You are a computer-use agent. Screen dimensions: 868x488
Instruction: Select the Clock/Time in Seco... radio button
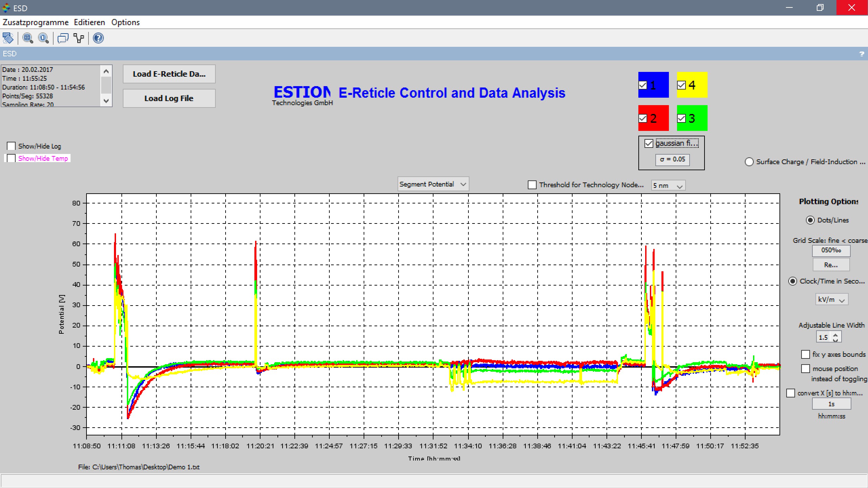(793, 281)
